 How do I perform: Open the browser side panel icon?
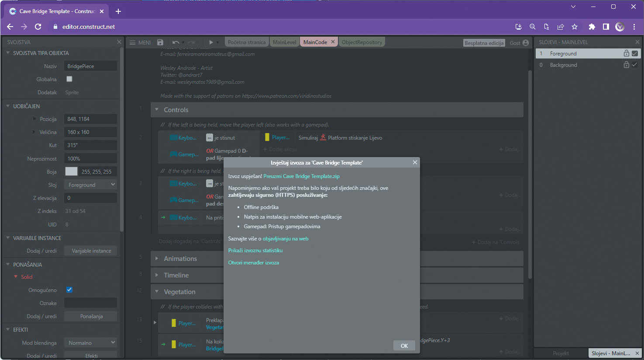(606, 27)
